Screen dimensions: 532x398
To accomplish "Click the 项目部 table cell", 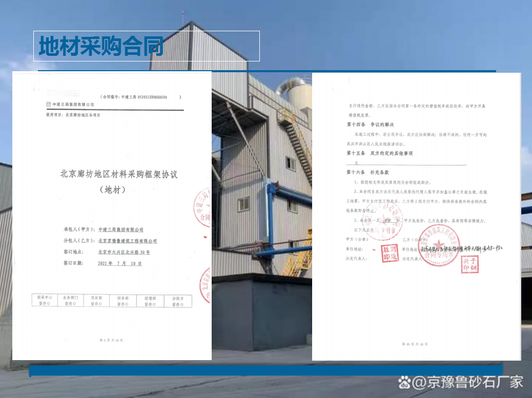I will 96,301.
